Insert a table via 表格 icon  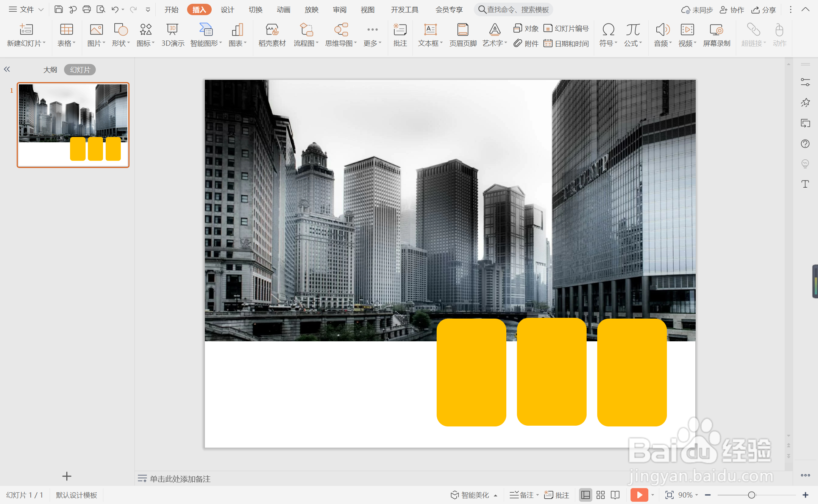66,30
